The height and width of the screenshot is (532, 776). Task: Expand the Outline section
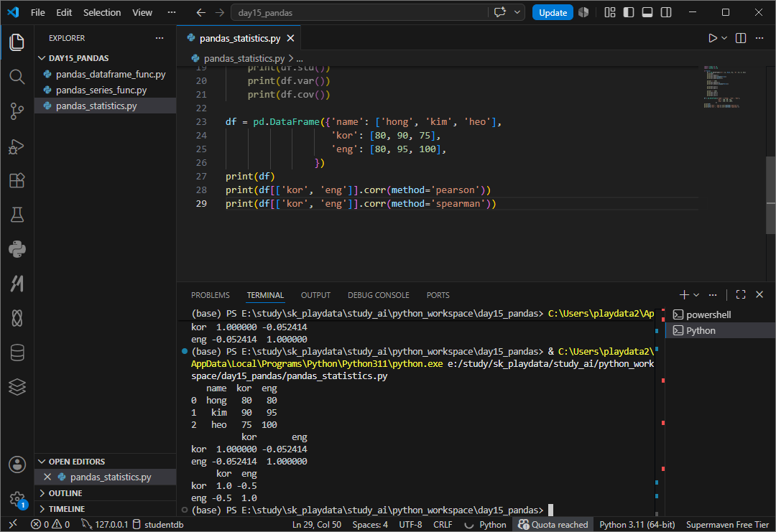coord(65,493)
